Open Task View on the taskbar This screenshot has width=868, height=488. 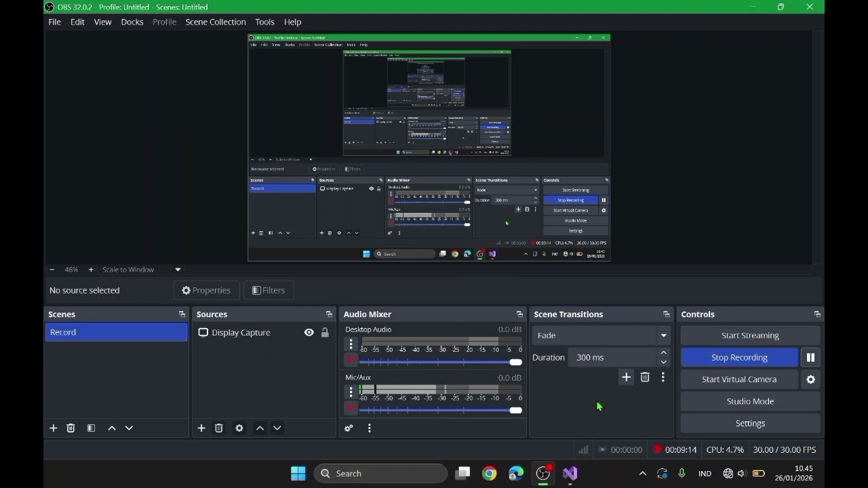(462, 473)
